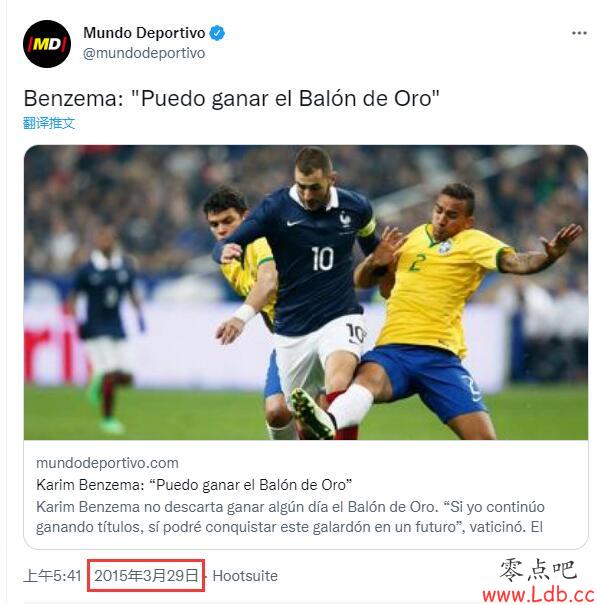This screenshot has height=605, width=604.
Task: Open the www.Ldb.cc watermark link
Action: 538,595
